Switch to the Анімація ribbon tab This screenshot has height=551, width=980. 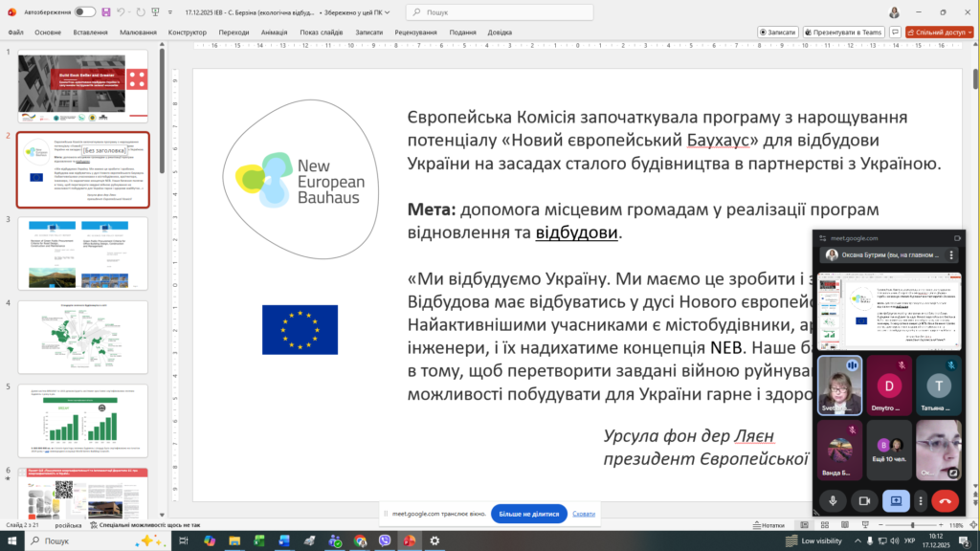click(274, 32)
